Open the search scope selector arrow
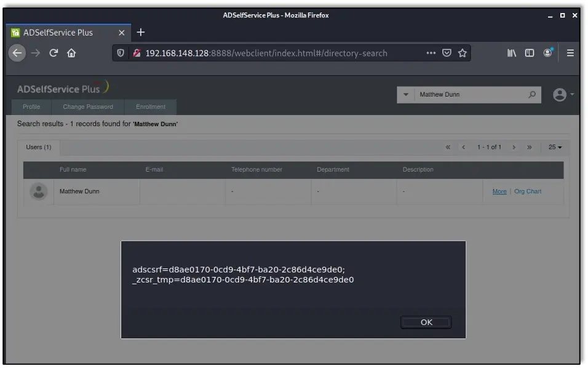588x368 pixels. coord(407,94)
